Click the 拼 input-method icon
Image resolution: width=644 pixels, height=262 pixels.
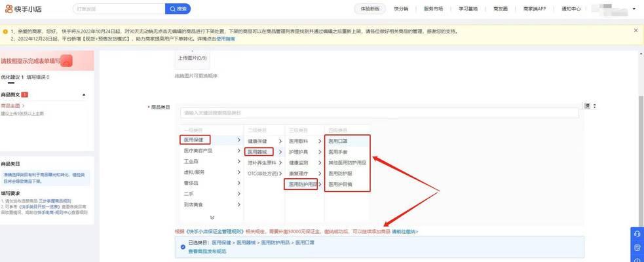coord(587,106)
